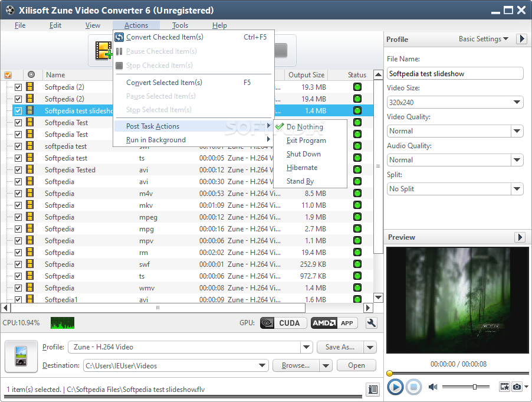Click the Browse... button
This screenshot has height=402, width=532.
(x=296, y=365)
